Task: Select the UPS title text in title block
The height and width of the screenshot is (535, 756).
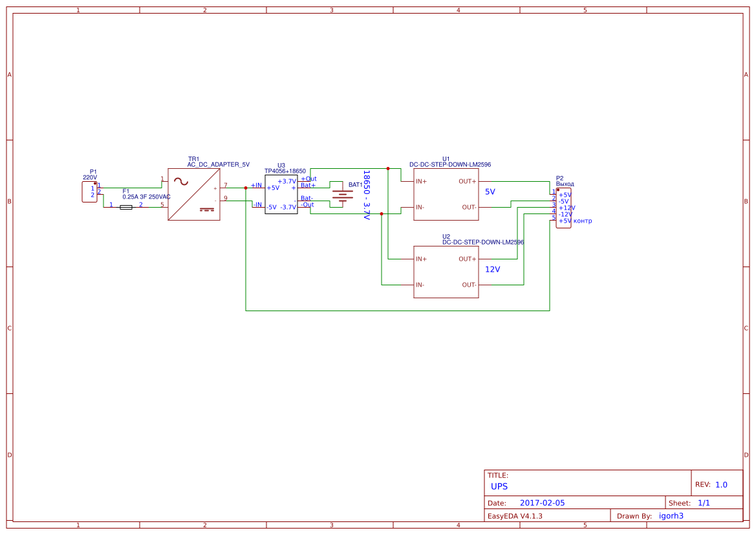Action: click(x=499, y=486)
